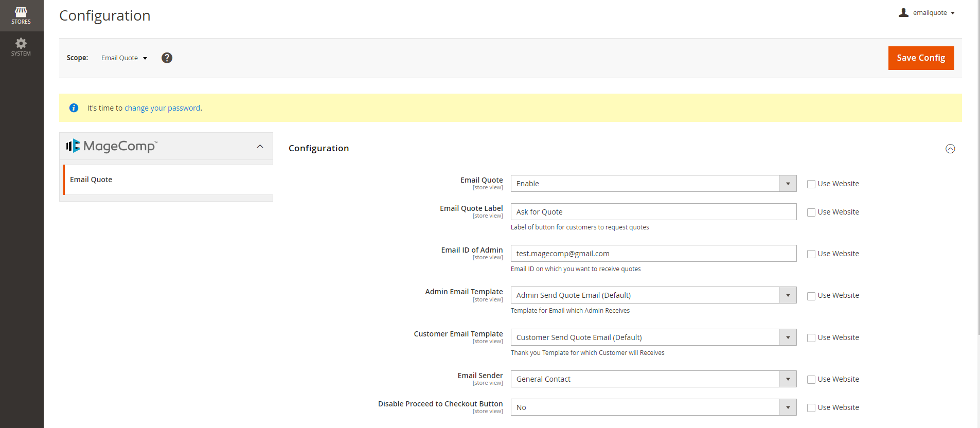980x428 pixels.
Task: Collapse the MageComp tab chevron
Action: [x=260, y=147]
